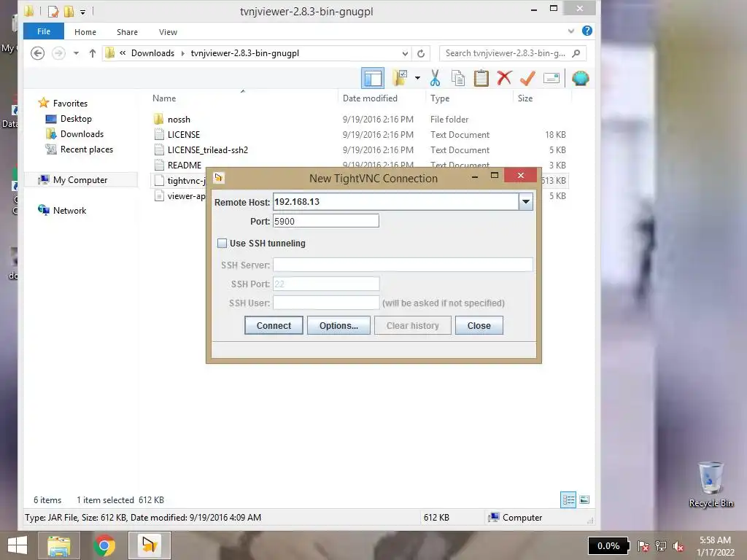Click the Port 5900 field
Screen dimensions: 747x560
[x=326, y=221]
